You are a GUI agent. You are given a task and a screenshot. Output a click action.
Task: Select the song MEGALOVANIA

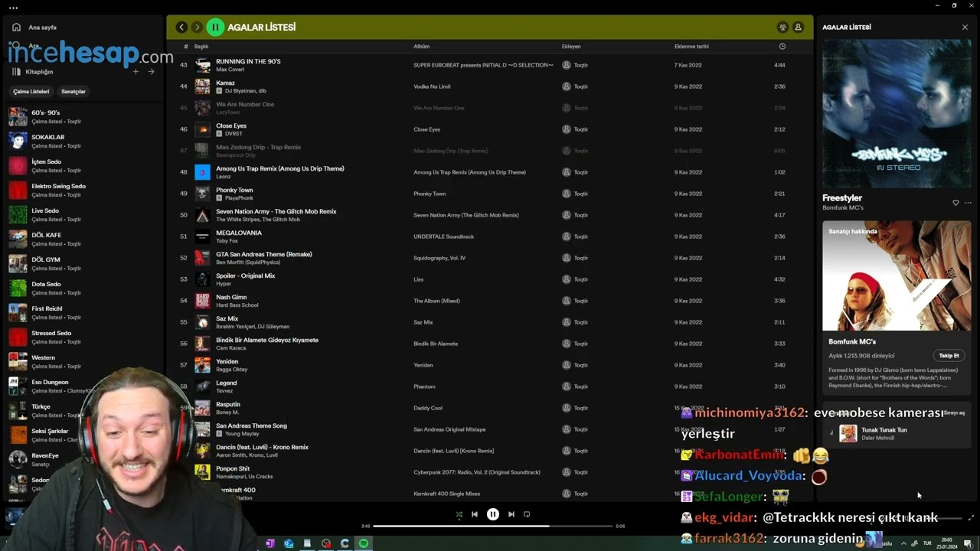(239, 233)
